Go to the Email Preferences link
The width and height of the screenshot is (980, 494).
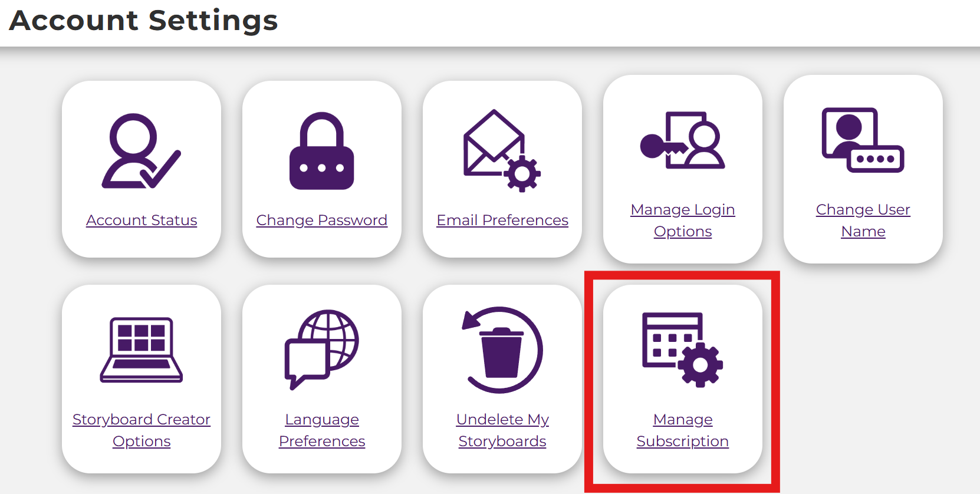point(502,220)
